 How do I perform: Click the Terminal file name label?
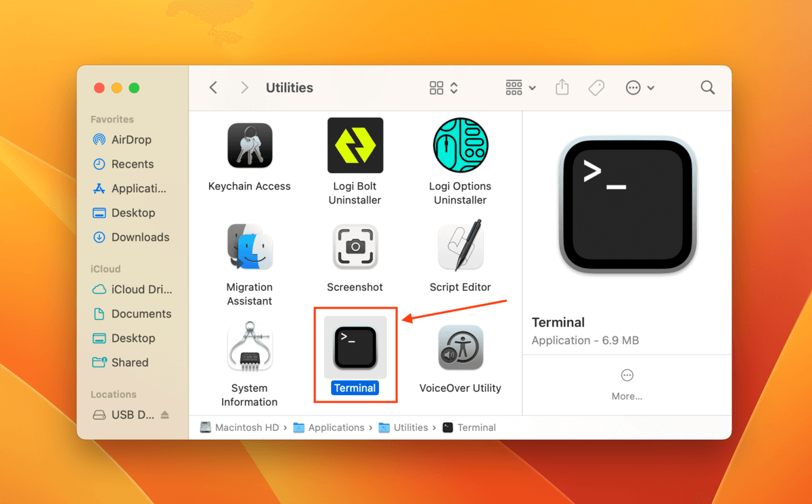[355, 388]
